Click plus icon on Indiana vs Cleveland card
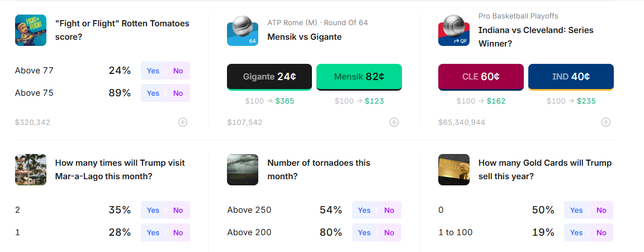The height and width of the screenshot is (252, 644). 605,122
